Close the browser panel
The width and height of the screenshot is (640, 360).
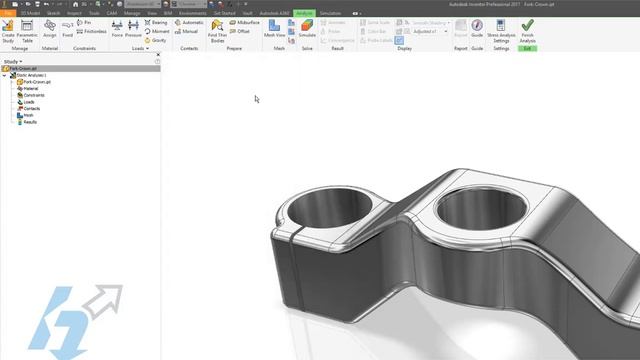158,55
